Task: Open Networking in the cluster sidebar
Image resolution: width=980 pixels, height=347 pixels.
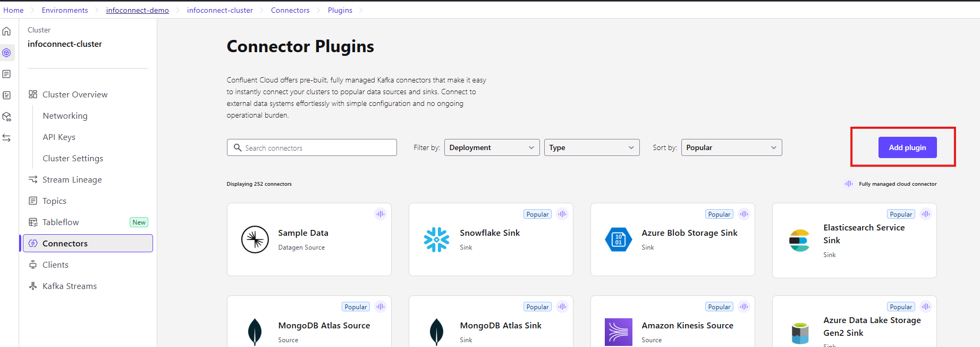Action: pyautogui.click(x=65, y=115)
